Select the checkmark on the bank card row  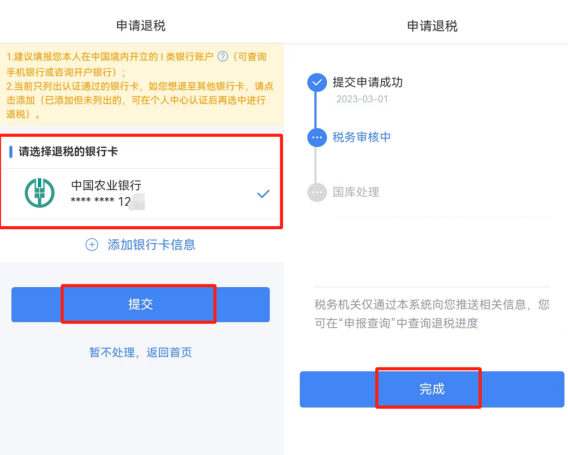(263, 194)
